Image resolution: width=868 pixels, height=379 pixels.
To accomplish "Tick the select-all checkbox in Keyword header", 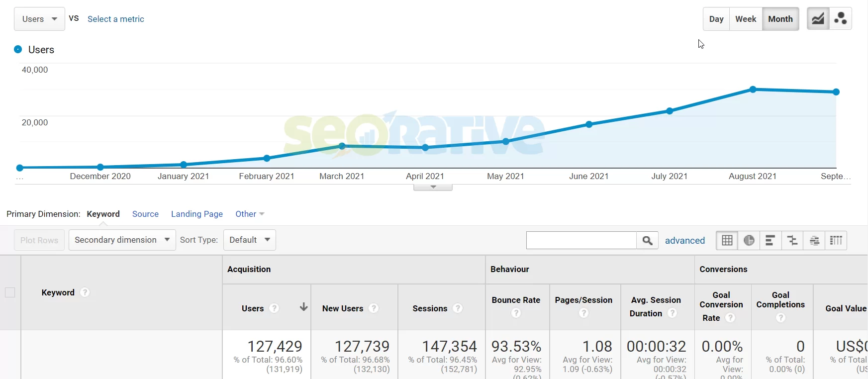I will pos(10,292).
